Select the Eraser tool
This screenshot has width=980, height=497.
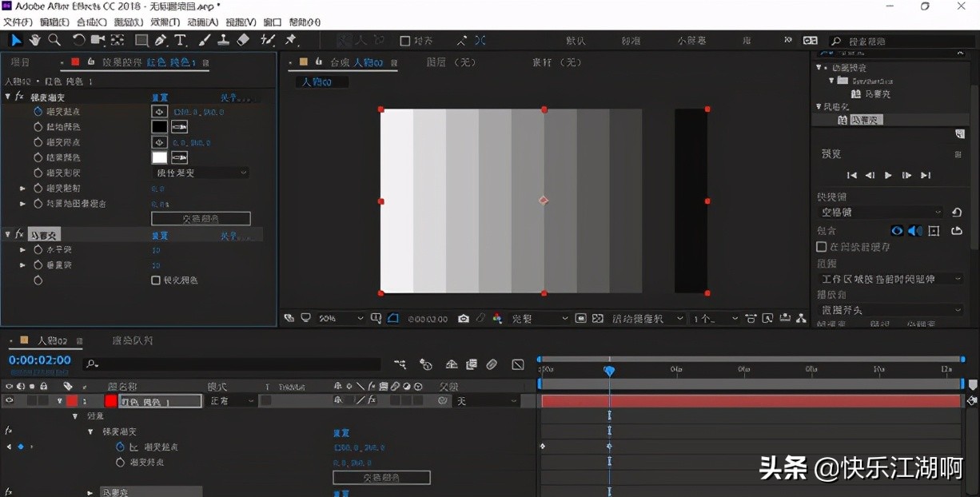[244, 40]
